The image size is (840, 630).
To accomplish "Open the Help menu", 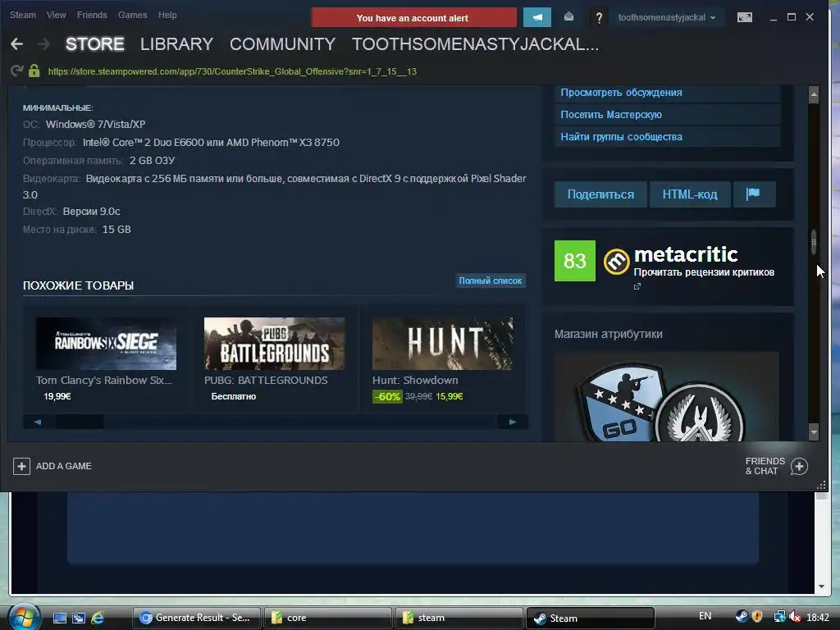I will click(x=167, y=15).
